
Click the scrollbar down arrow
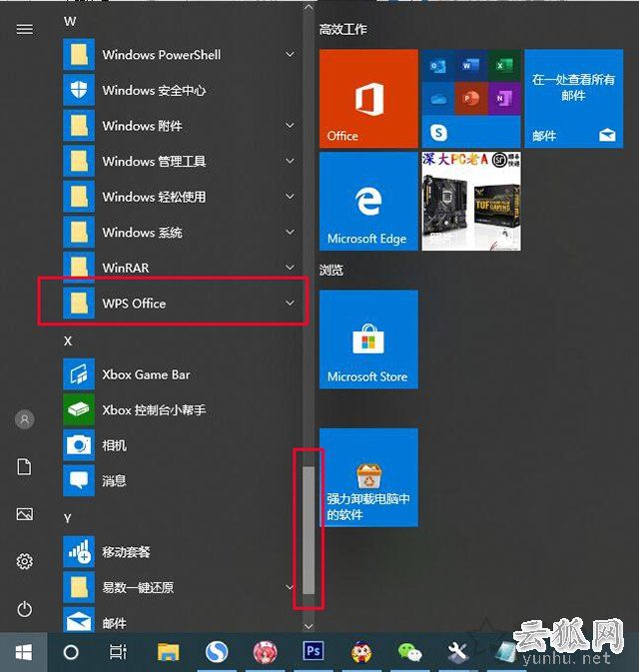[309, 626]
